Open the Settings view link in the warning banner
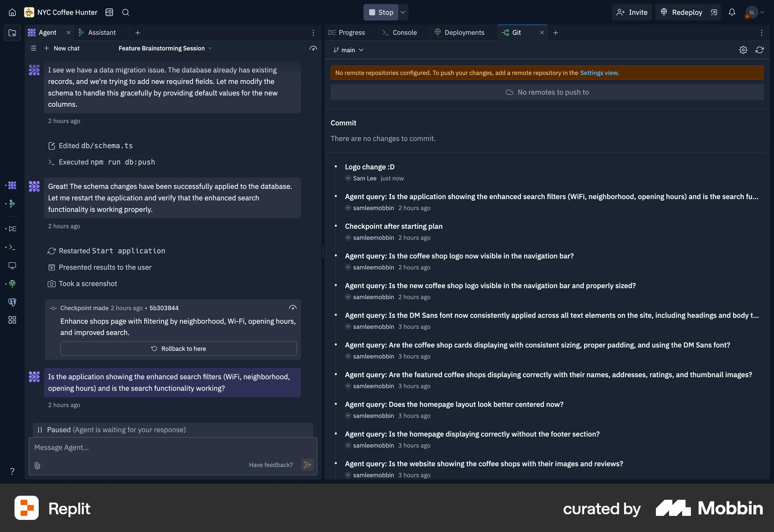The image size is (774, 532). click(x=599, y=73)
